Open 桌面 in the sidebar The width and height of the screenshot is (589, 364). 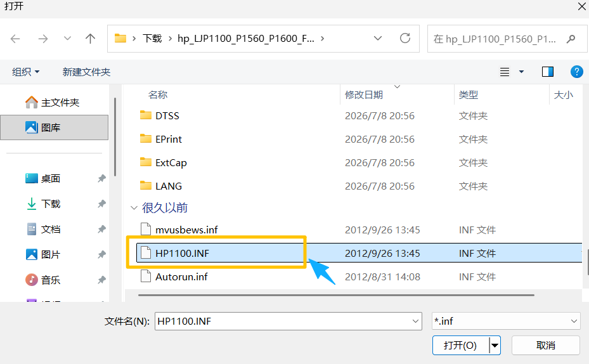click(x=51, y=178)
